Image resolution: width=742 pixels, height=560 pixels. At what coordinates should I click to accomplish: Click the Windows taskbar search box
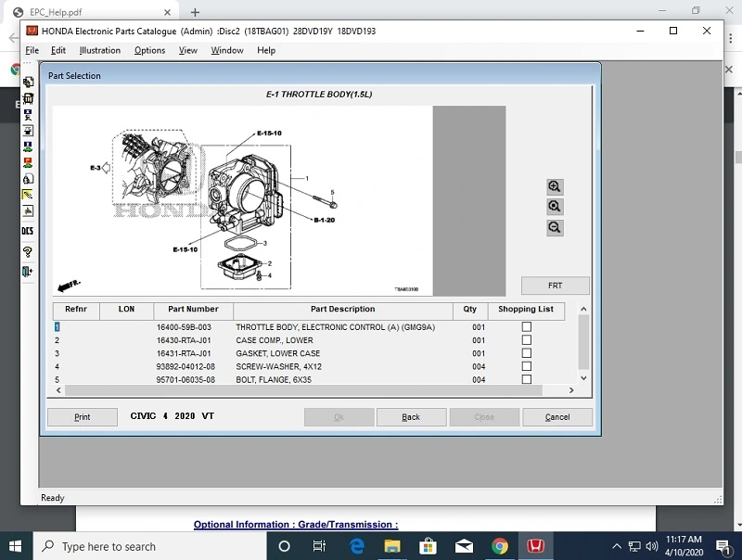point(149,546)
